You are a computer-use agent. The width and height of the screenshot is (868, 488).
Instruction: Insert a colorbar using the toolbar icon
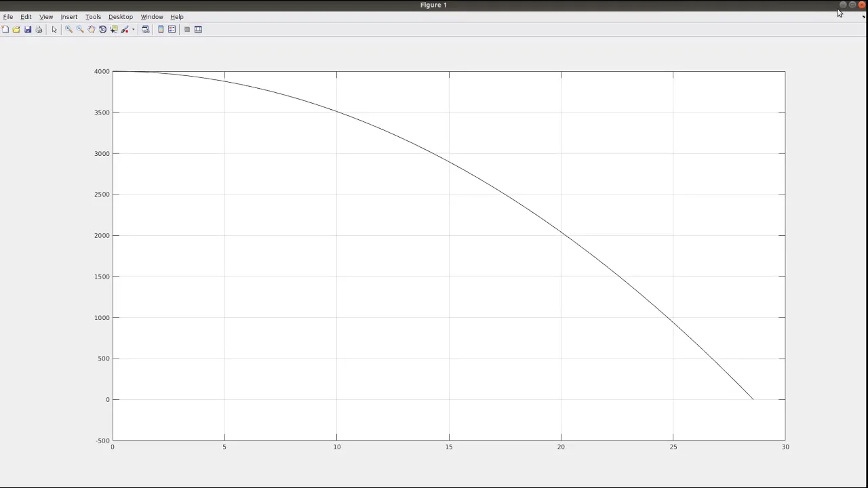tap(161, 29)
